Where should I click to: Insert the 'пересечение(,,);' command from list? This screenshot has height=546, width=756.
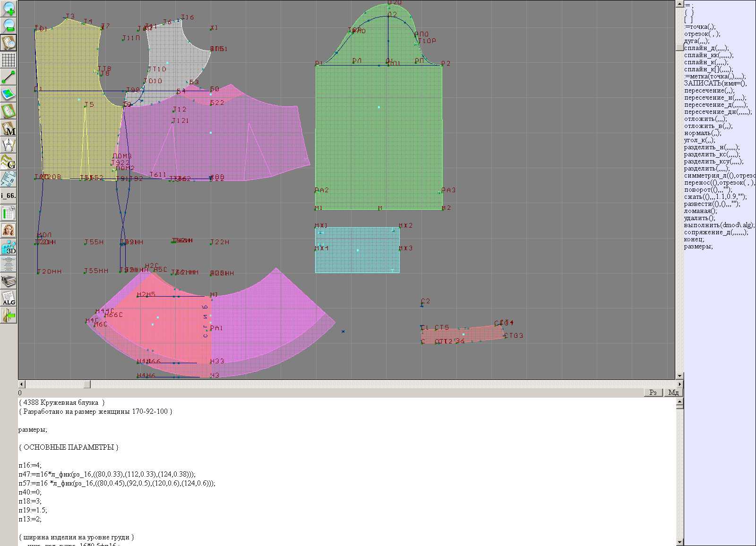(x=709, y=91)
